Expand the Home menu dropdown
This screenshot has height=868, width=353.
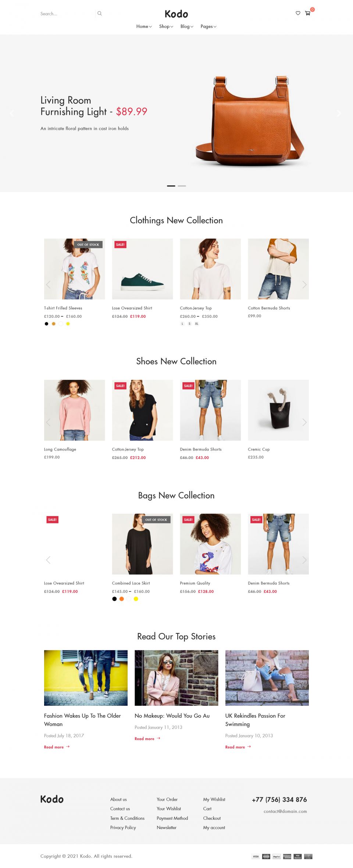click(144, 26)
